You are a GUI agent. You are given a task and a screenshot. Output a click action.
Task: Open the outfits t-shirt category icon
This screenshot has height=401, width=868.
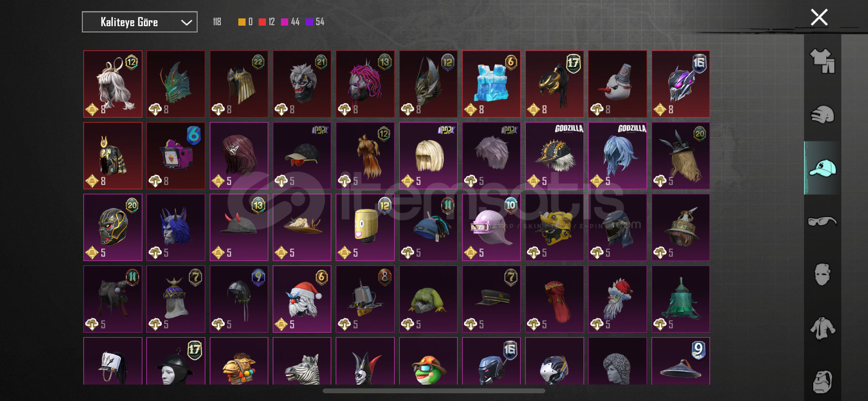pyautogui.click(x=822, y=61)
